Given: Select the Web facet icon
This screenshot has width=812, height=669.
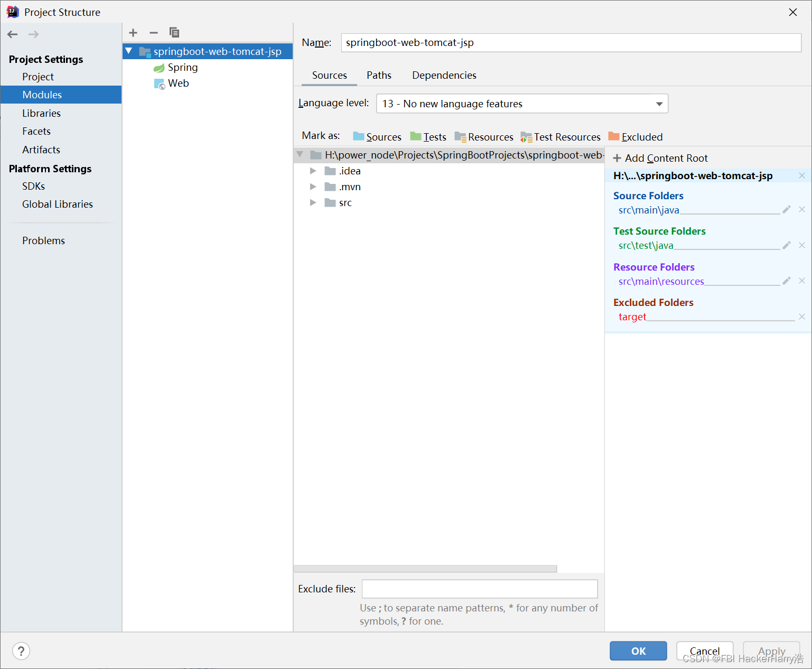Looking at the screenshot, I should point(159,83).
